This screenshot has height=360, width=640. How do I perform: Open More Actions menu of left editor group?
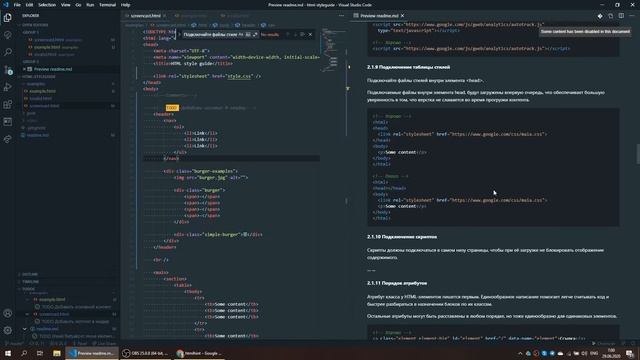[341, 16]
